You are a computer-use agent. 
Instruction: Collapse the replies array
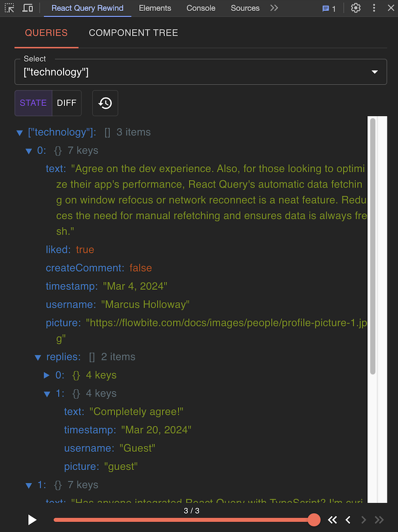(x=38, y=357)
